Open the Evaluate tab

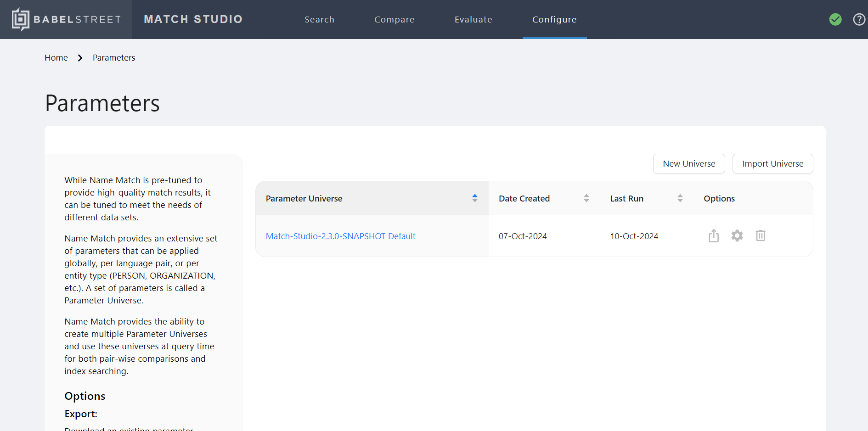pyautogui.click(x=473, y=19)
